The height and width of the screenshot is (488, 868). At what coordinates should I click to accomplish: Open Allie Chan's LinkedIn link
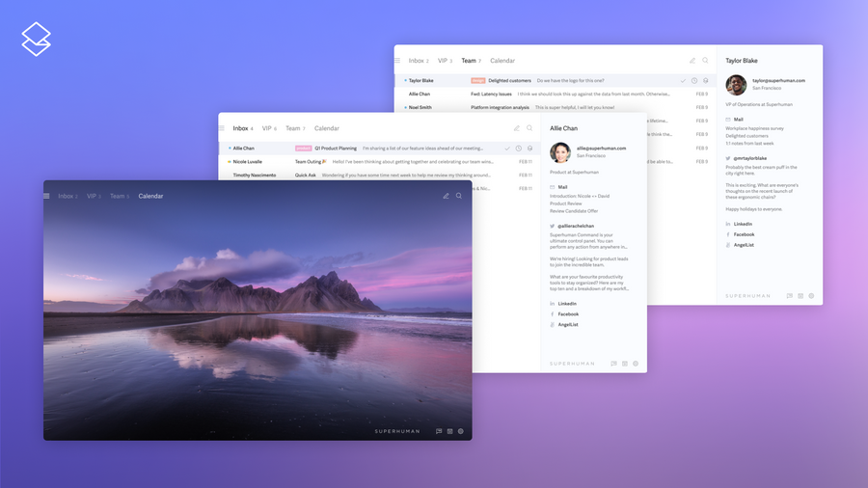567,304
